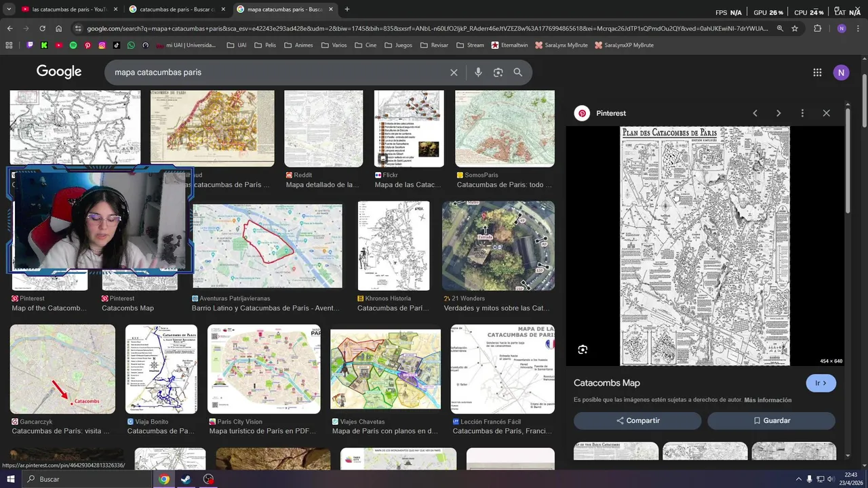Show the next image in preview panel
The image size is (868, 488).
coord(778,113)
